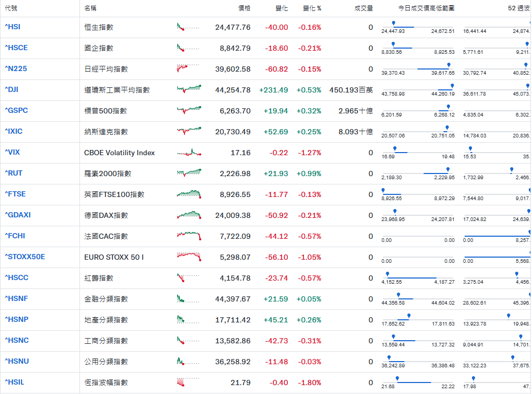Select the volume 450.193百萬
Image resolution: width=532 pixels, height=394 pixels.
(351, 90)
